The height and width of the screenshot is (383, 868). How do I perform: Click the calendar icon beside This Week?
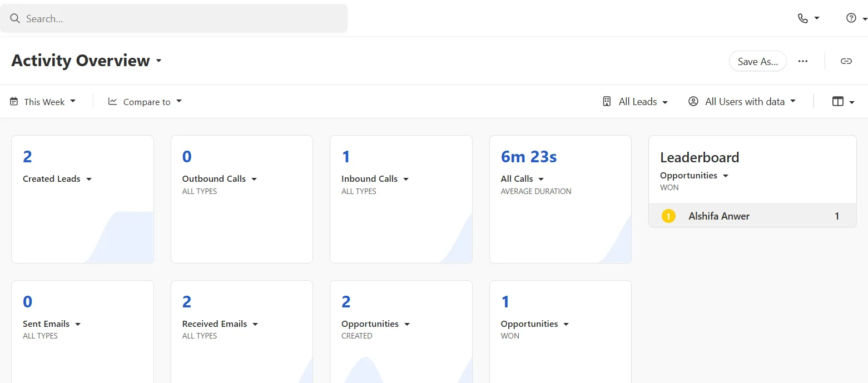pos(14,102)
